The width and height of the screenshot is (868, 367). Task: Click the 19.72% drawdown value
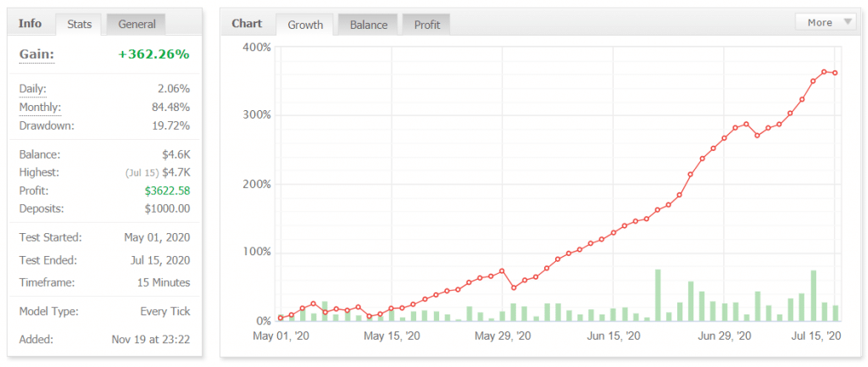[170, 125]
